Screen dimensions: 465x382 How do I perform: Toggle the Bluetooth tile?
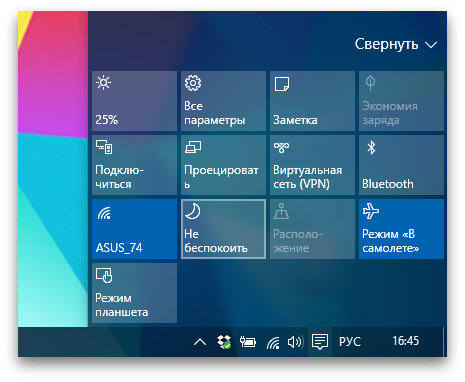coord(401,165)
